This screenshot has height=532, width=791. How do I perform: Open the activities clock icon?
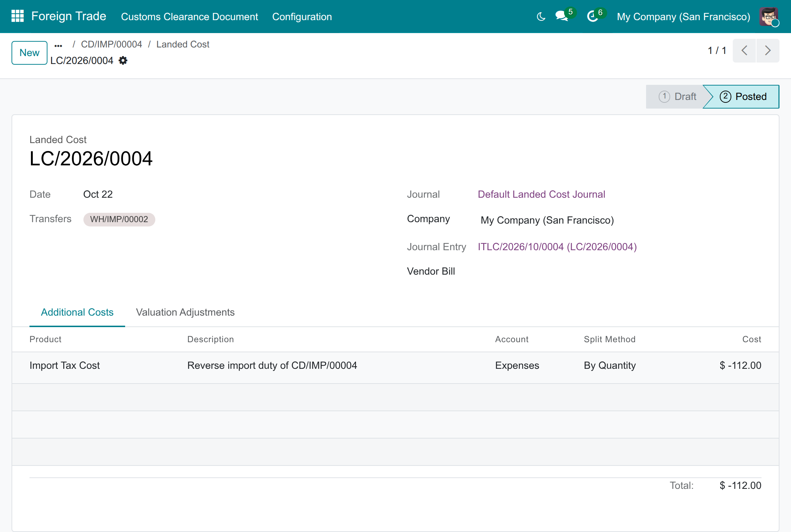point(593,16)
